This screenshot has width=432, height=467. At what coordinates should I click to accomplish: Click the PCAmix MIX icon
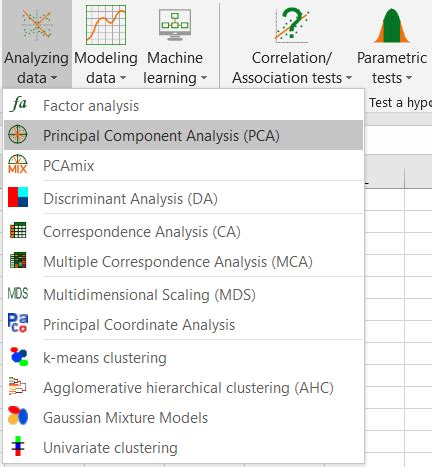tap(18, 164)
